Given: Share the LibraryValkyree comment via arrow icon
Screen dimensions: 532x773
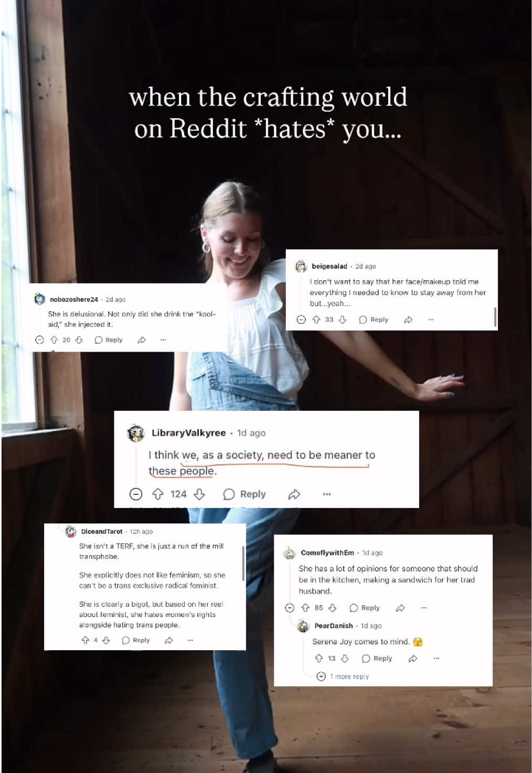Looking at the screenshot, I should [x=294, y=494].
